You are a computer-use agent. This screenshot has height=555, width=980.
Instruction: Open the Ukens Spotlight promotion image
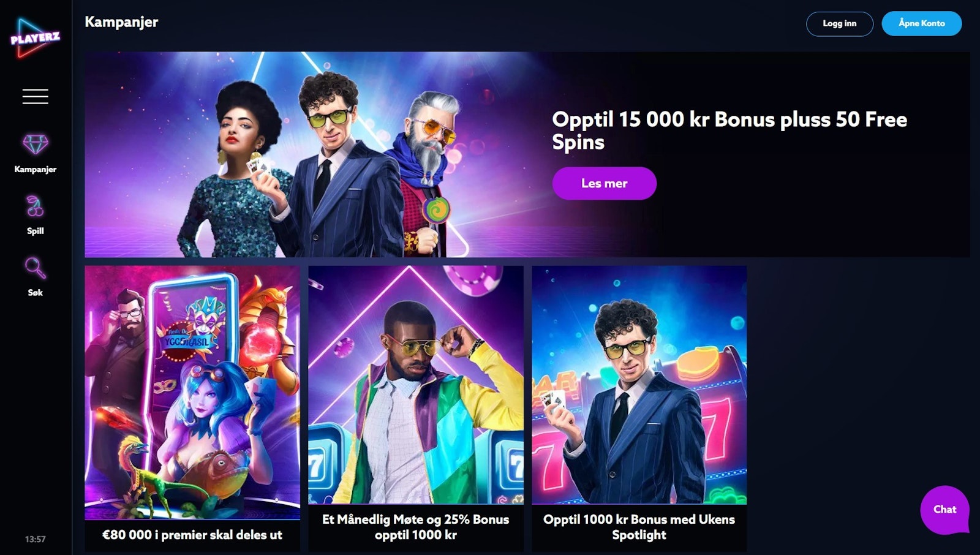(639, 385)
